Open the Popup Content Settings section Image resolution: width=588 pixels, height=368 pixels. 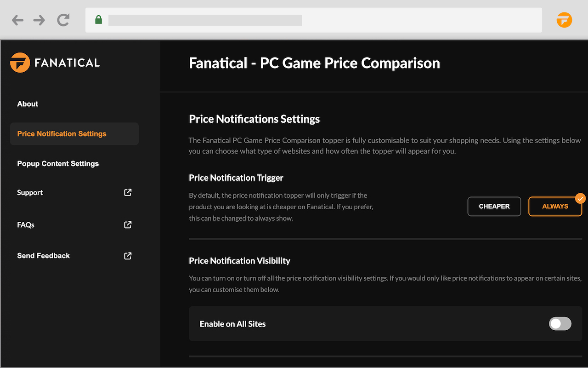pos(58,163)
